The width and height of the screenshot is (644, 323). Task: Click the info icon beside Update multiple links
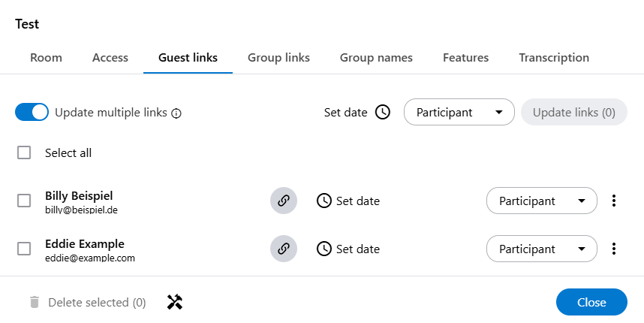(177, 113)
